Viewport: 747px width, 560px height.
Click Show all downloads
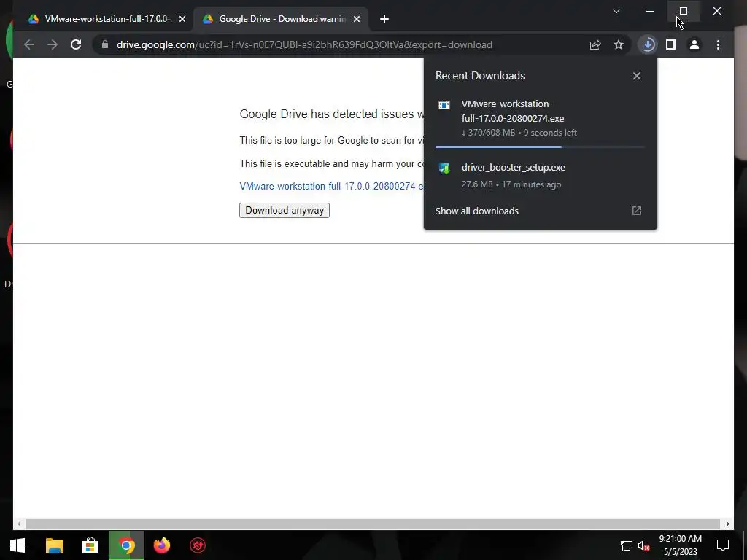point(477,211)
